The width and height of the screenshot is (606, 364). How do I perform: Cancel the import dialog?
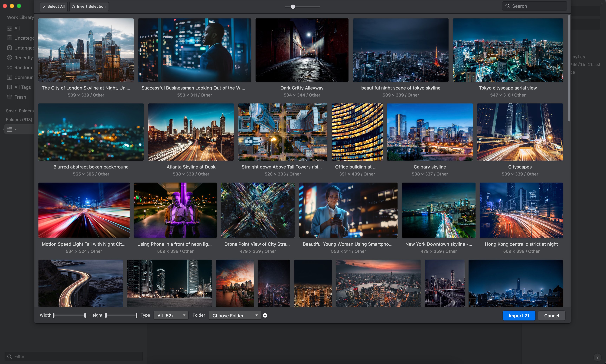(x=551, y=316)
